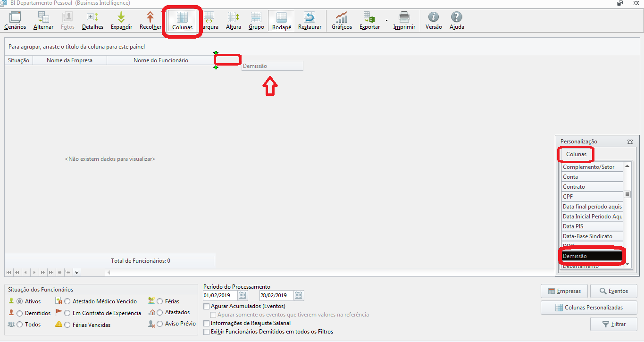644x342 pixels.
Task: Select the Ativos radio button
Action: 19,301
